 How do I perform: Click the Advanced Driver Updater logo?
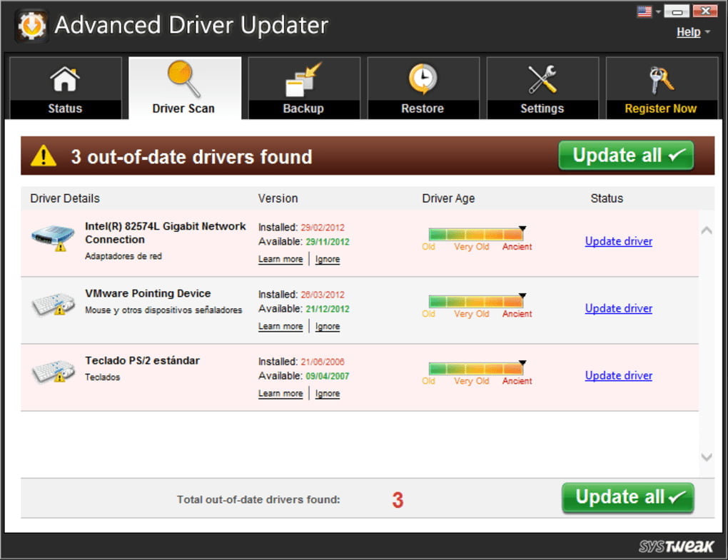pyautogui.click(x=31, y=25)
